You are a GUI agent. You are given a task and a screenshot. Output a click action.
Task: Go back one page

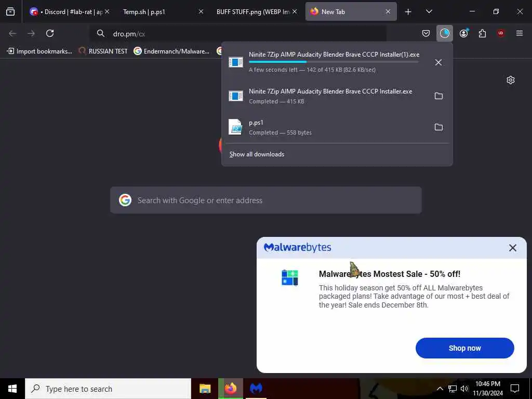click(12, 33)
